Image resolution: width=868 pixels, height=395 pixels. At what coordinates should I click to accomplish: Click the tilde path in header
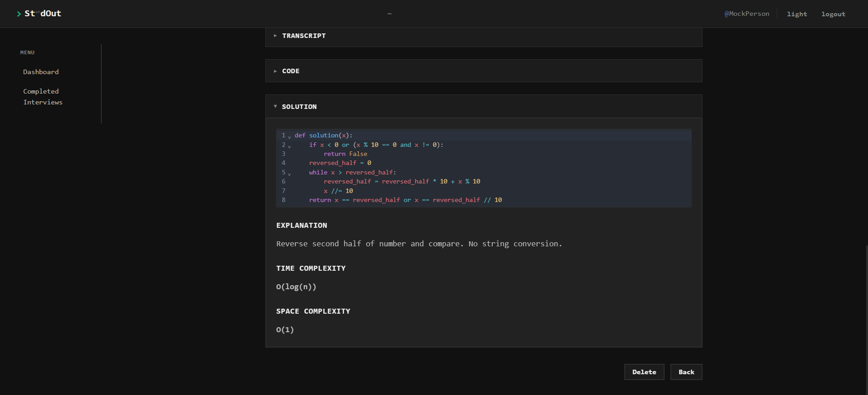point(389,14)
